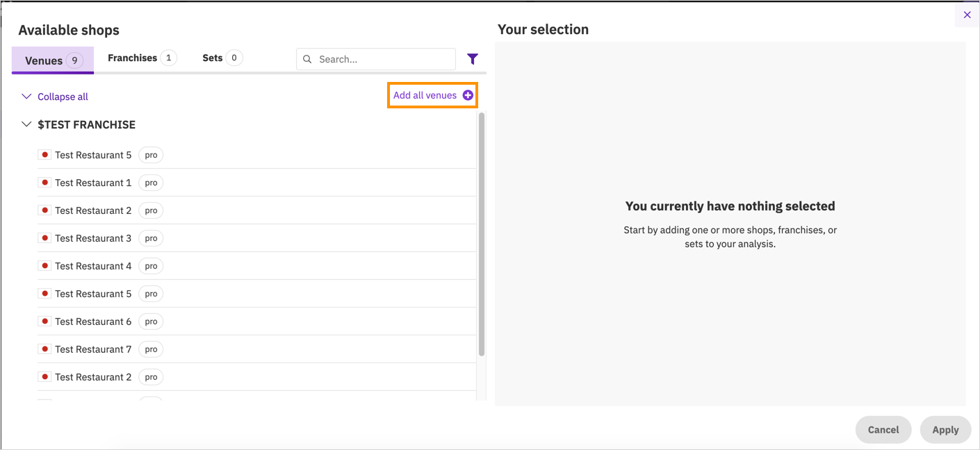Select Test Restaurant 2 listed after Test Restaurant 1
The height and width of the screenshot is (450, 980).
(256, 210)
